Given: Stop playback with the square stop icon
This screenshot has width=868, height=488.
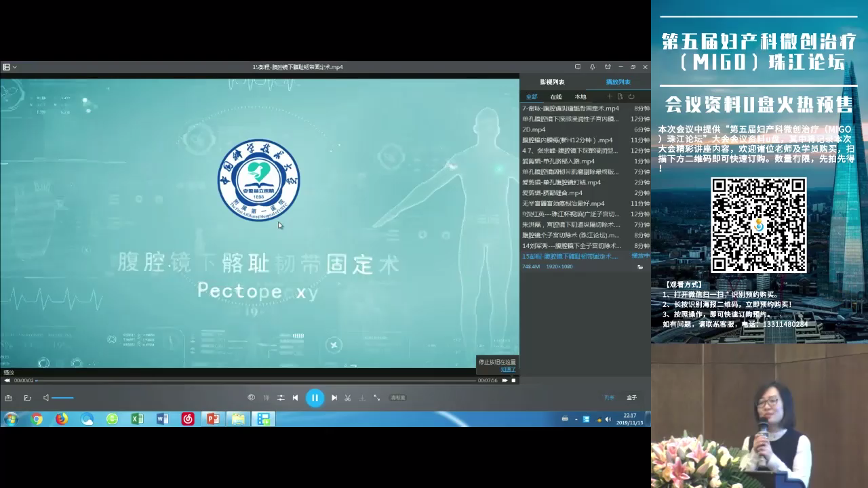Looking at the screenshot, I should [513, 380].
